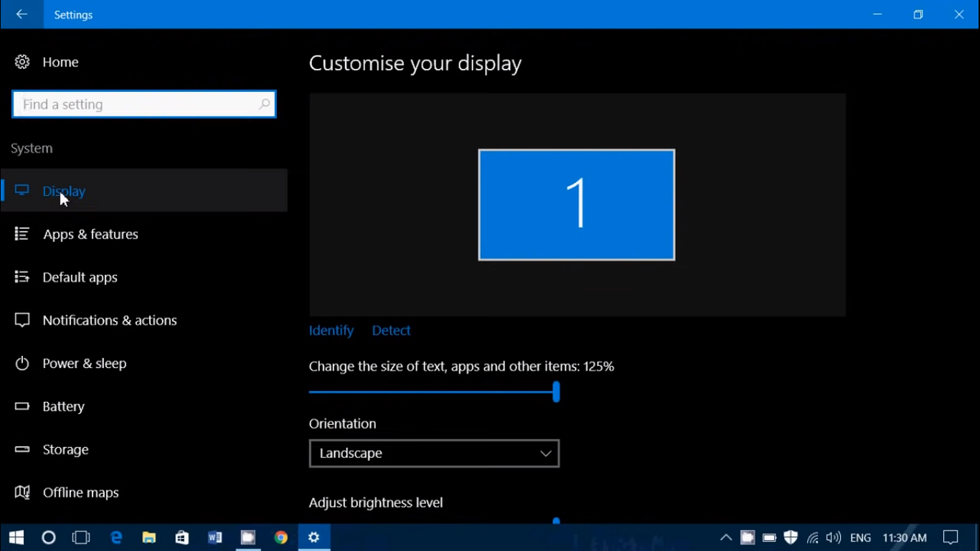This screenshot has height=551, width=980.
Task: Open Google Chrome from the taskbar
Action: pyautogui.click(x=281, y=537)
